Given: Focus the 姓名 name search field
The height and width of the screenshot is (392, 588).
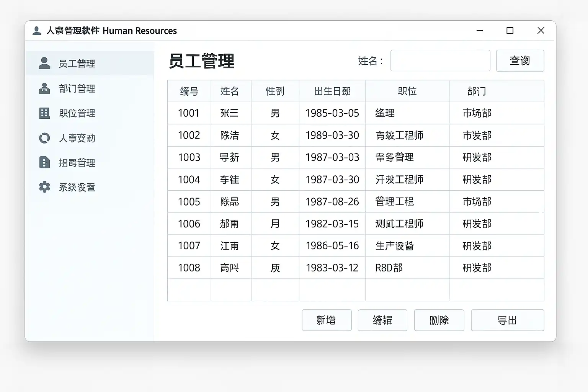Looking at the screenshot, I should pyautogui.click(x=440, y=60).
